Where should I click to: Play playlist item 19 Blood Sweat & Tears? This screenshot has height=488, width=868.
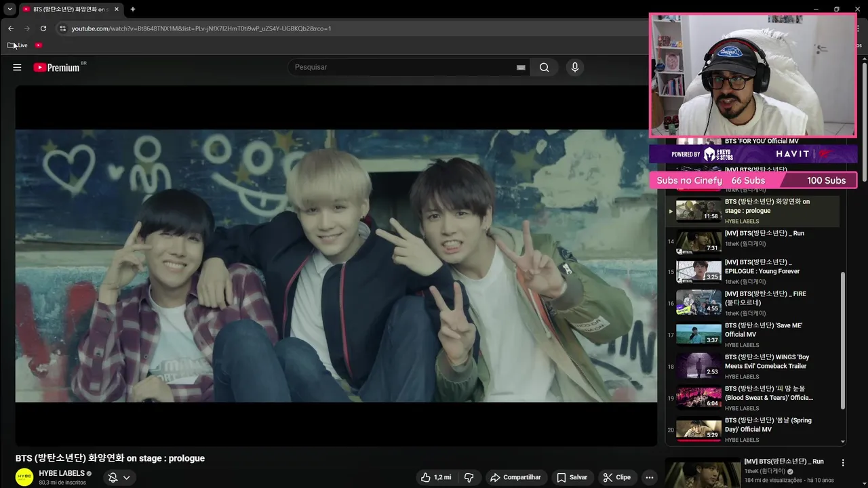click(x=753, y=398)
